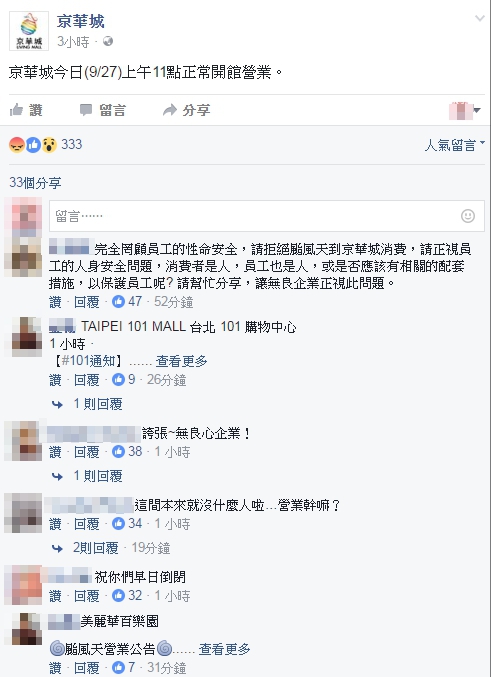
Task: Click 回覆 under the 祝你們早日倒閉 comment
Action: [86, 596]
